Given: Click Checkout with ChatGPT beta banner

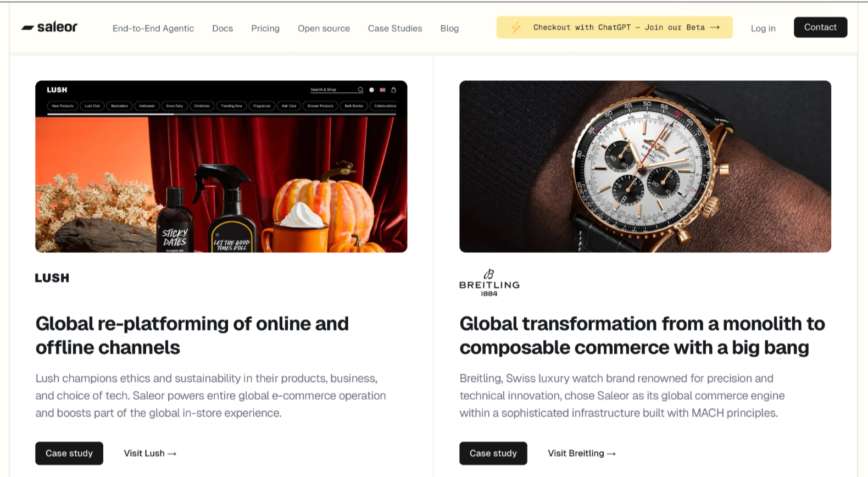Looking at the screenshot, I should [614, 27].
